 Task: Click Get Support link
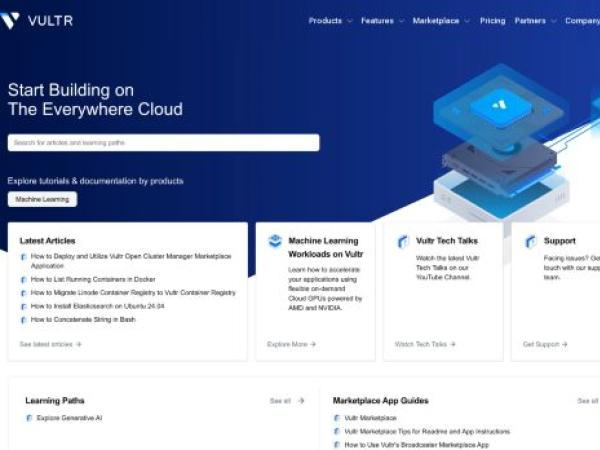click(545, 344)
